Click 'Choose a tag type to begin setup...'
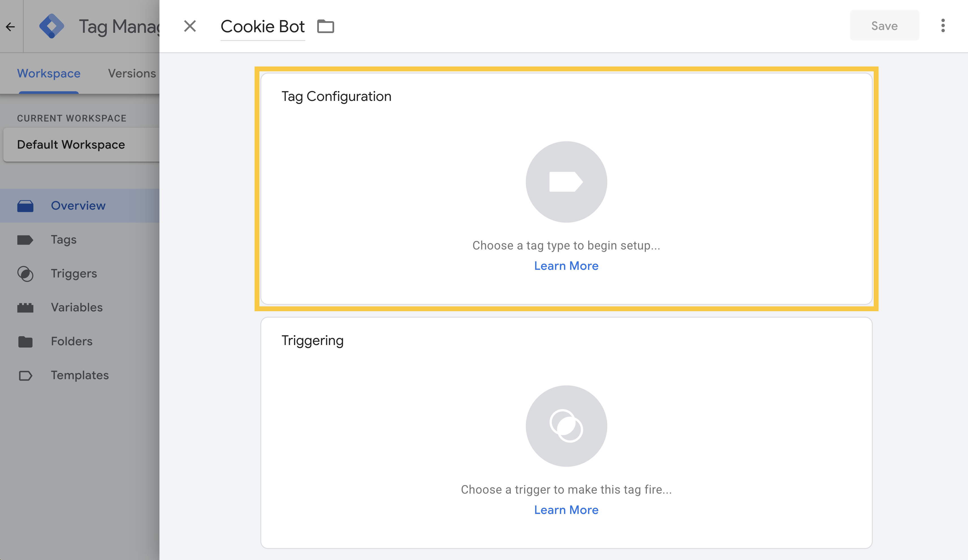The height and width of the screenshot is (560, 968). [566, 245]
